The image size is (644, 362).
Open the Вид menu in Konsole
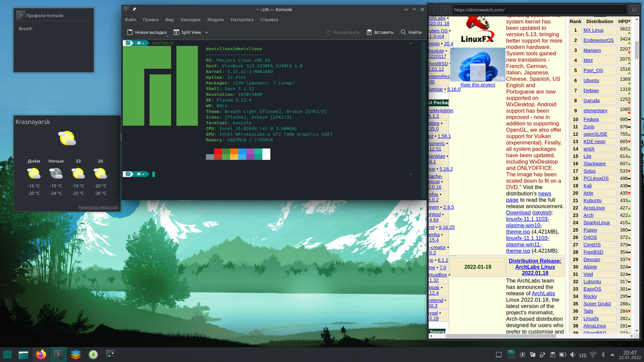(170, 19)
